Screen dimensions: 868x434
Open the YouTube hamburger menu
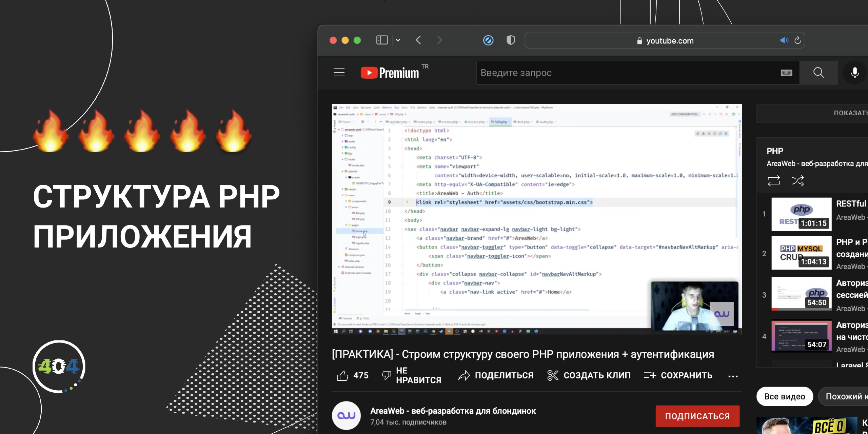coord(339,73)
